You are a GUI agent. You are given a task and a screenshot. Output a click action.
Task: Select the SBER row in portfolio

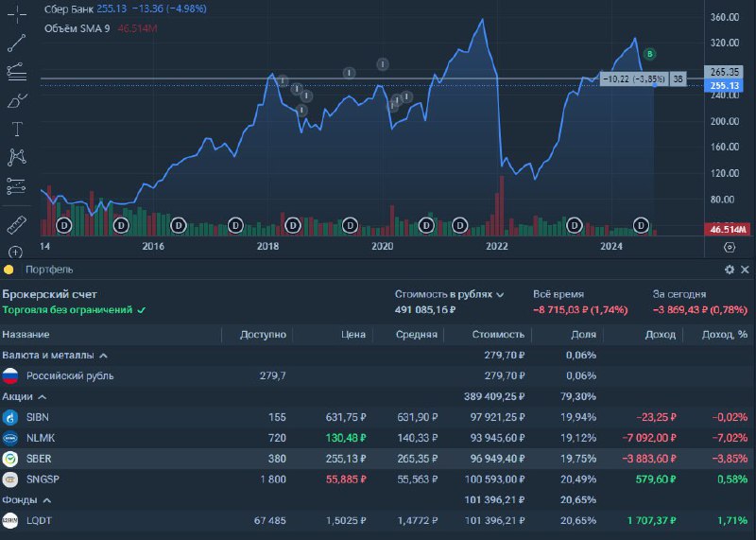tap(378, 459)
